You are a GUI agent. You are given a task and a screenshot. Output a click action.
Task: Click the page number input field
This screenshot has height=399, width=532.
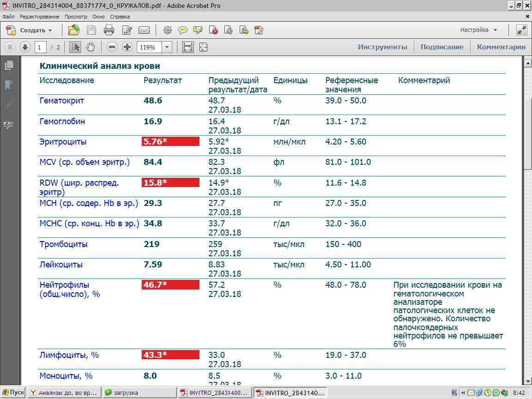click(x=40, y=47)
